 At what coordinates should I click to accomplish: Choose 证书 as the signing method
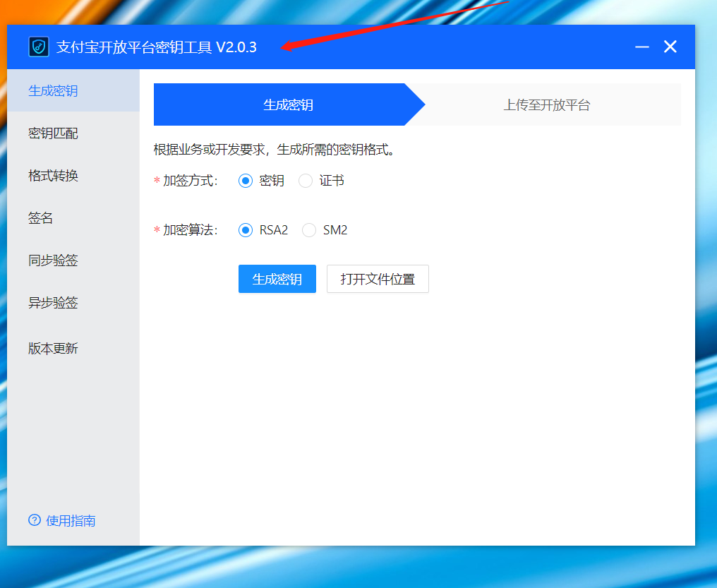(x=306, y=181)
